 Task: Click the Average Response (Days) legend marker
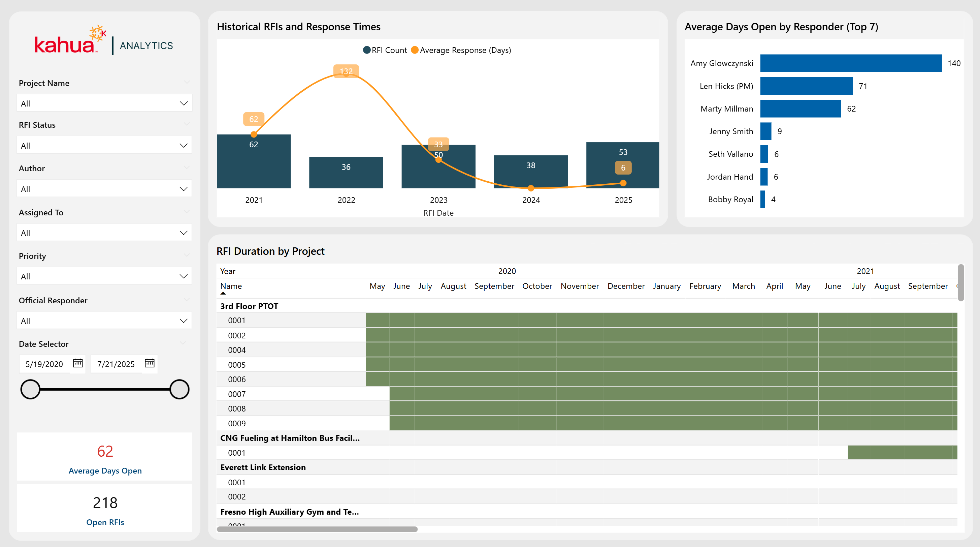415,50
